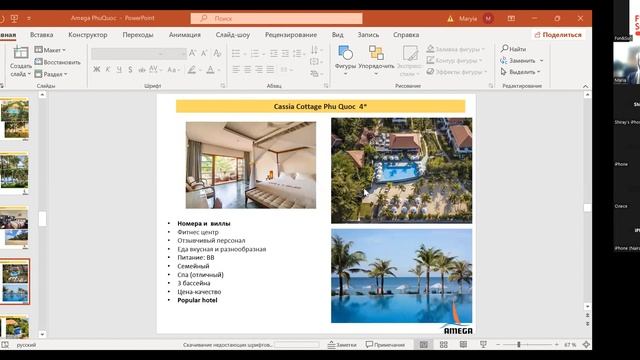
Task: Open the Слайд-шоу tab
Action: [233, 35]
